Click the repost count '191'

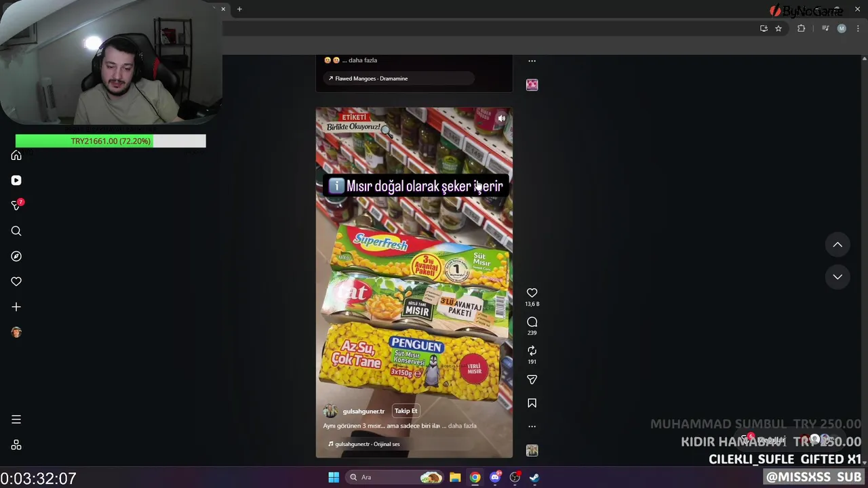(532, 362)
